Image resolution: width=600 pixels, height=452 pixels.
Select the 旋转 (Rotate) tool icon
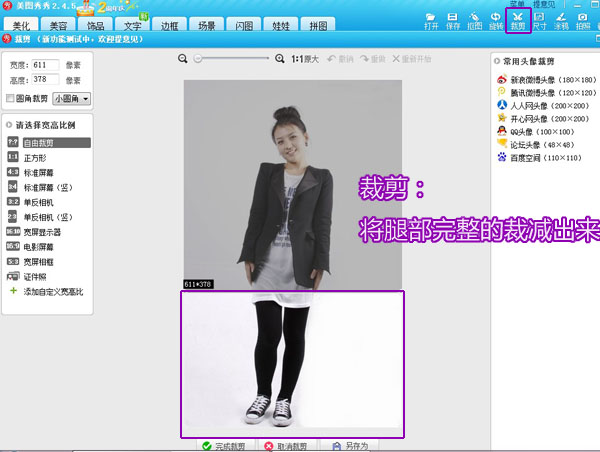point(496,20)
